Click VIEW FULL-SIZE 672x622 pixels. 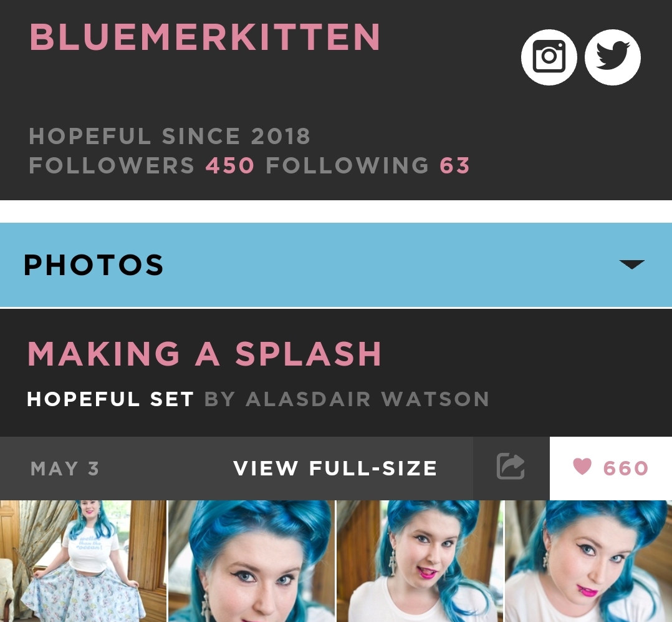coord(335,468)
